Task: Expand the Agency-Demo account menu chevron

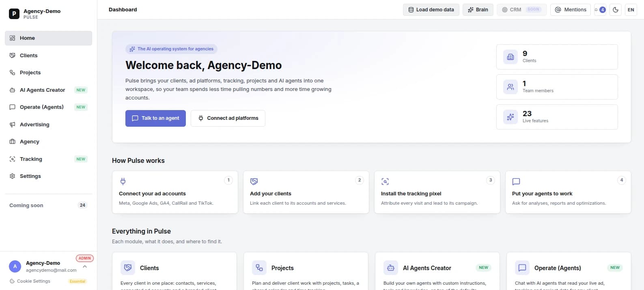Action: click(85, 267)
